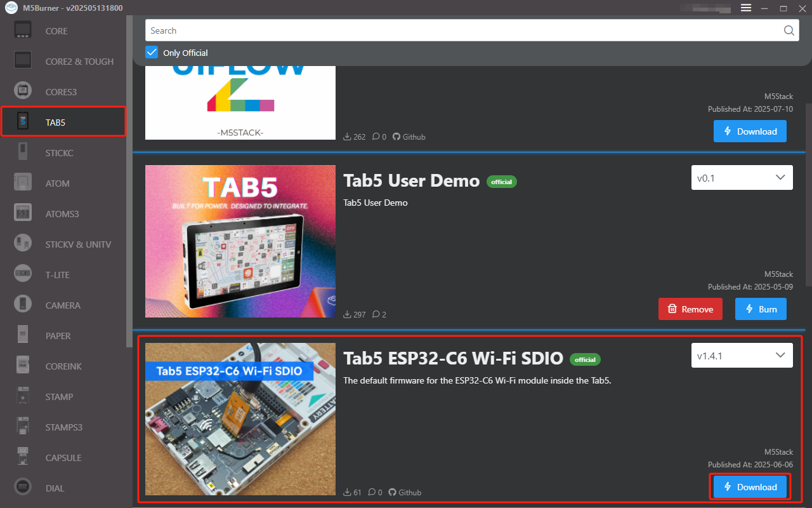The width and height of the screenshot is (812, 508).
Task: Open the hamburger menu in title bar
Action: click(x=746, y=8)
